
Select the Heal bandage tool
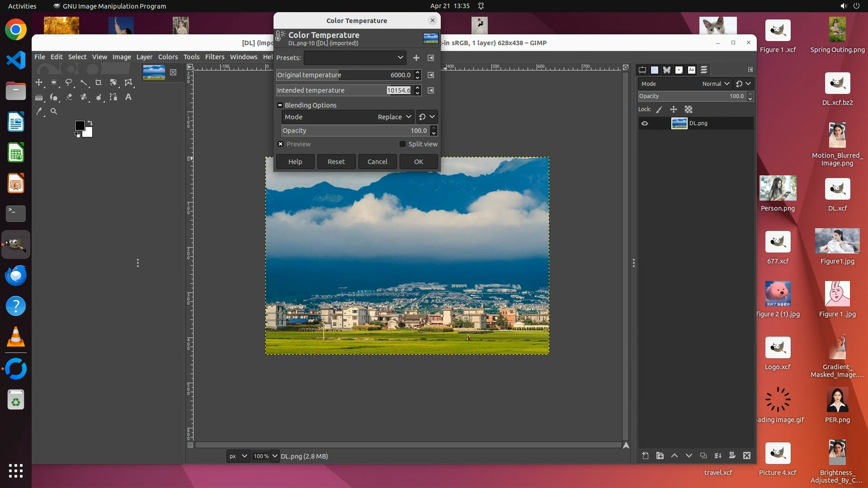point(84,97)
